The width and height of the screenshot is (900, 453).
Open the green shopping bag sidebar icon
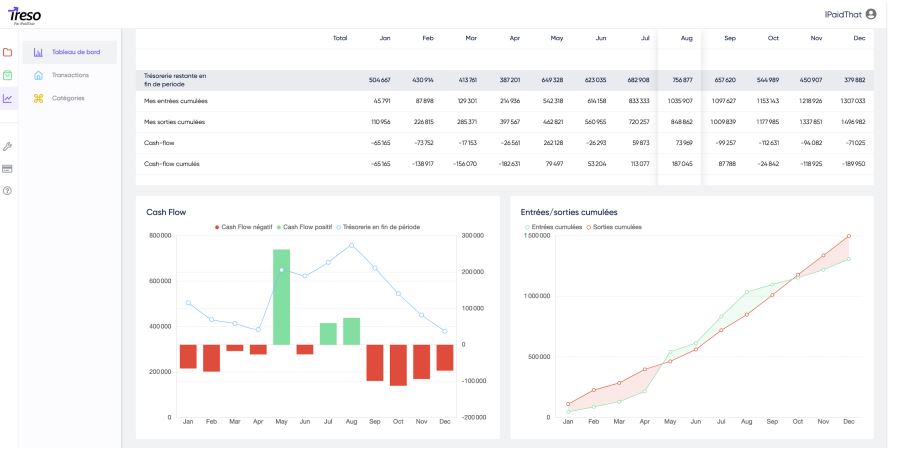point(8,75)
